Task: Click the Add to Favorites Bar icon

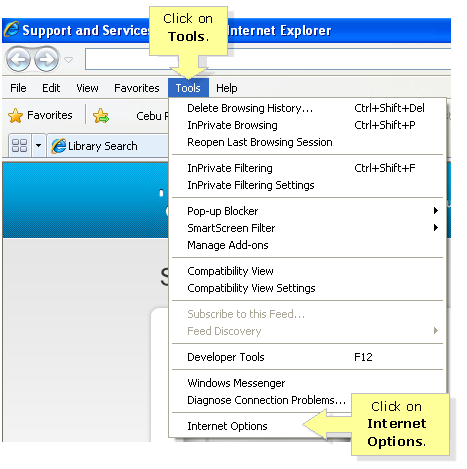Action: tap(101, 116)
